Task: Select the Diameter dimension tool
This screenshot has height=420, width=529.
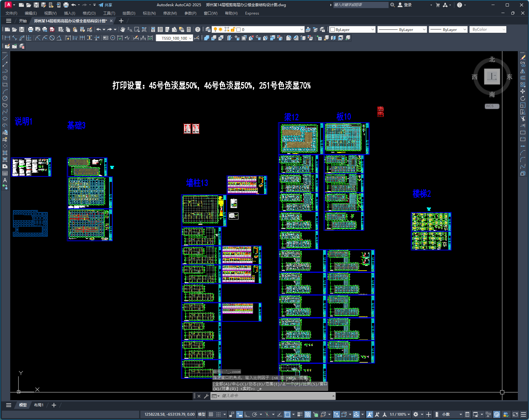Action: 52,38
